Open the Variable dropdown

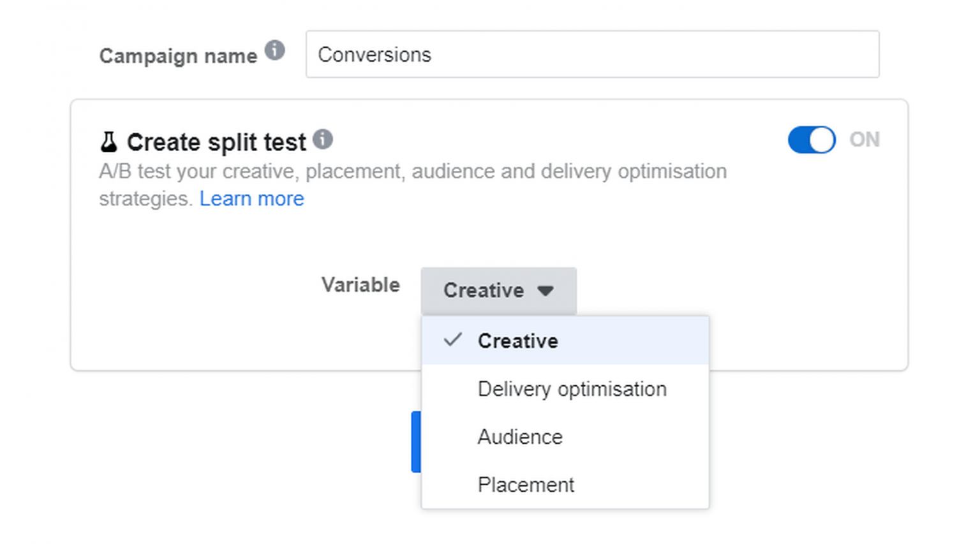coord(498,291)
